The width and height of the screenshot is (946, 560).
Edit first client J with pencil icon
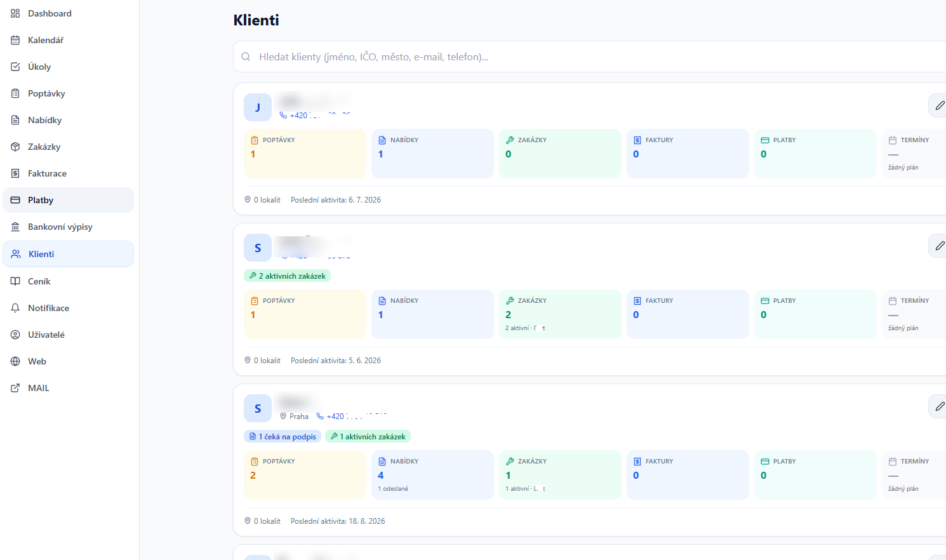(x=940, y=105)
